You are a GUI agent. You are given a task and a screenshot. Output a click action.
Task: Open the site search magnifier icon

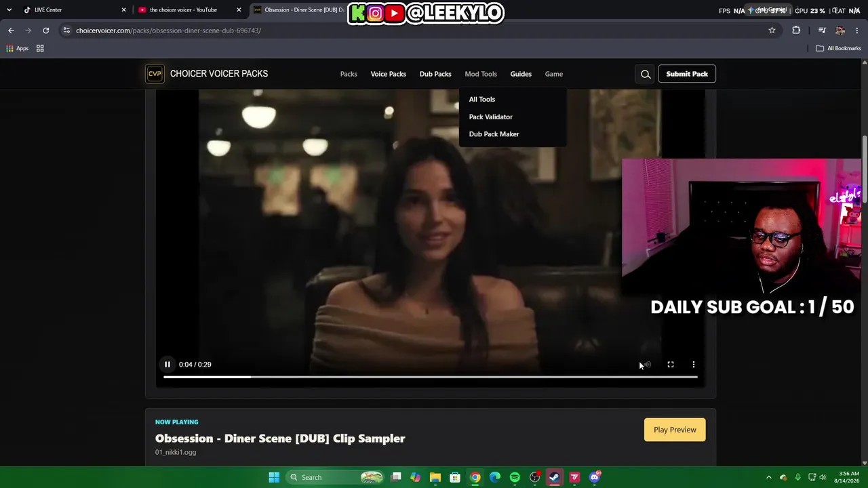click(x=646, y=75)
